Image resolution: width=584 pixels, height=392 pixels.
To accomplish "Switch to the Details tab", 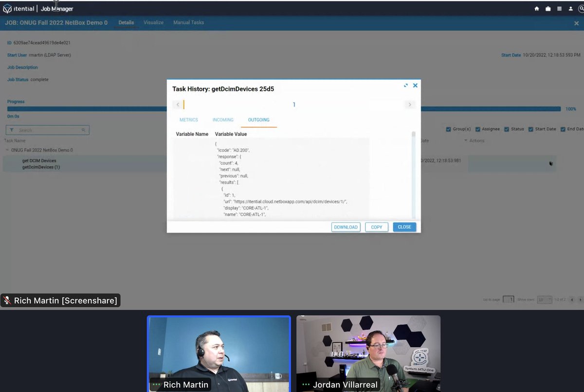I will (126, 23).
